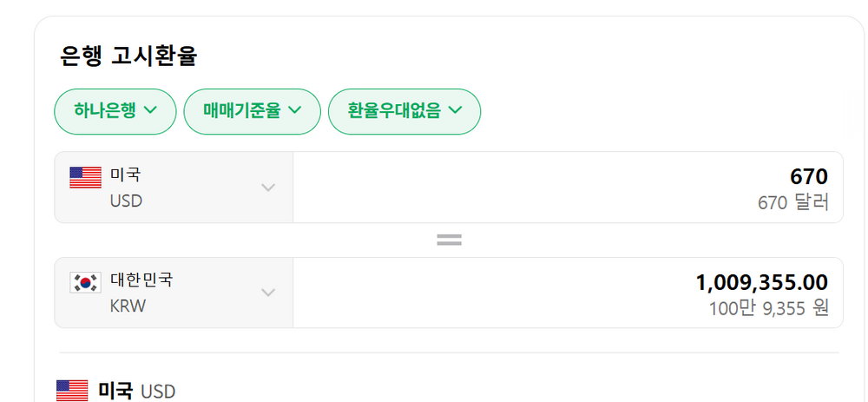Open the 하나은행 bank selector

(115, 111)
